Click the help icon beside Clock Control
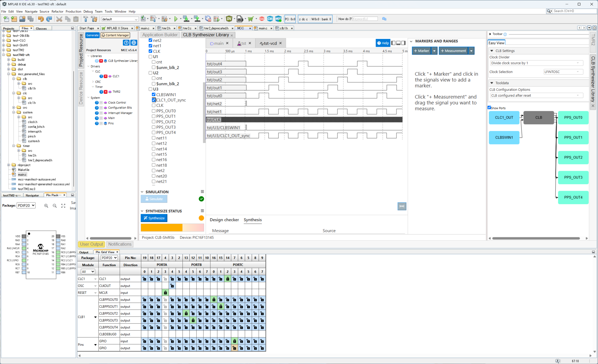This screenshot has width=598, height=364. coord(97,103)
